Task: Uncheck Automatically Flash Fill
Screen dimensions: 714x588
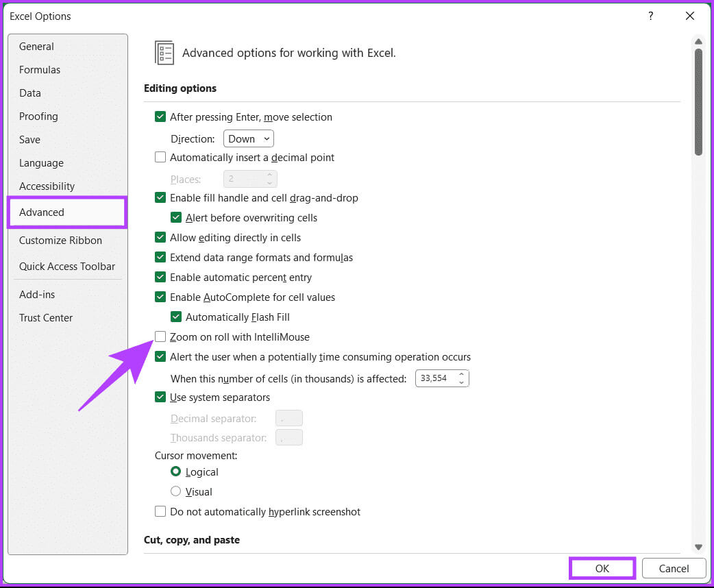Action: 176,317
